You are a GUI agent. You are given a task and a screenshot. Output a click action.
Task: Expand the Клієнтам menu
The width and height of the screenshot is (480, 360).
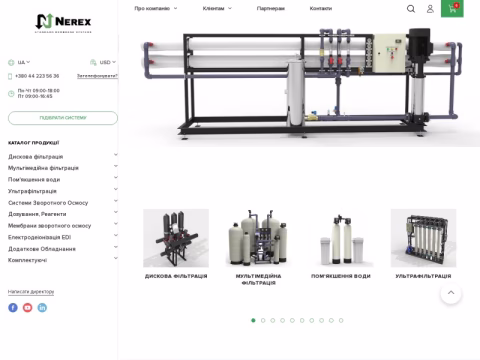[217, 8]
